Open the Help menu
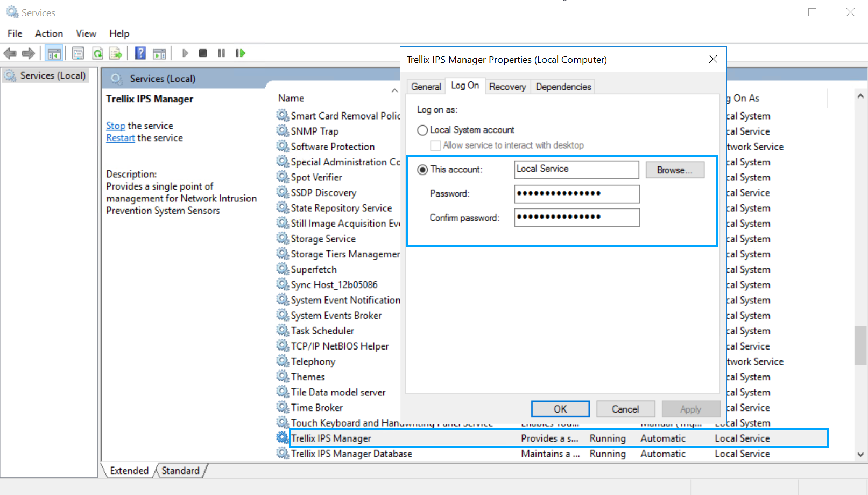 (x=119, y=33)
